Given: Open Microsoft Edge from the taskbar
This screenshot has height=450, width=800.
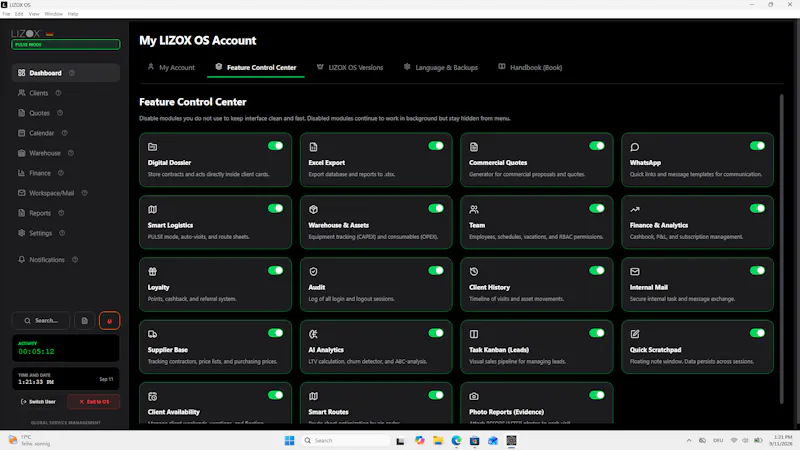Looking at the screenshot, I should (456, 441).
